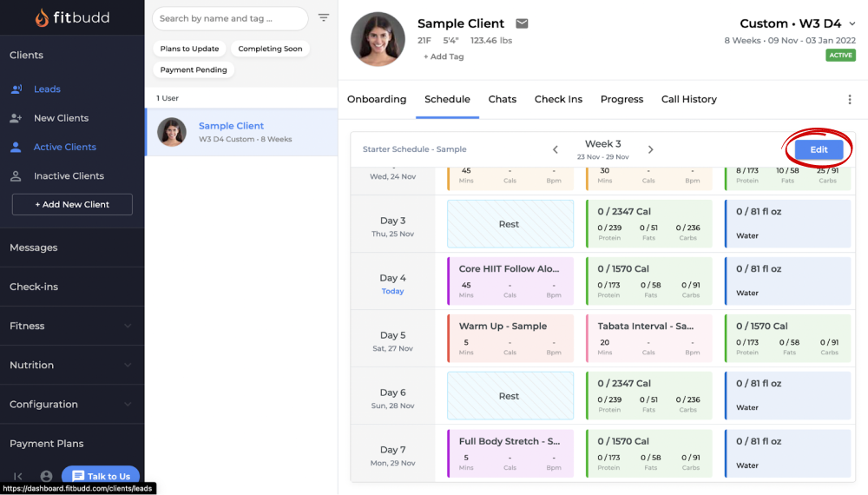This screenshot has width=868, height=495.
Task: Click the search by name and tag field
Action: click(229, 18)
